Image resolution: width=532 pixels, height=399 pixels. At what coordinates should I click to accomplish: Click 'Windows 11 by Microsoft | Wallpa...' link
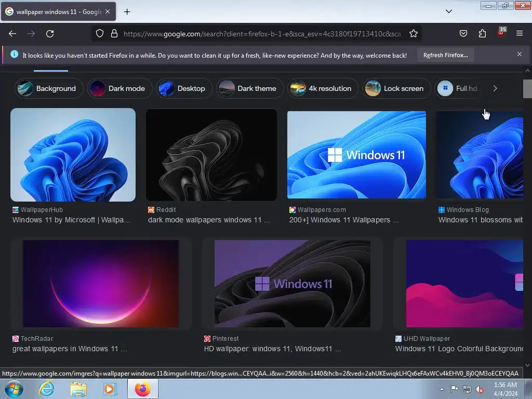(x=71, y=220)
